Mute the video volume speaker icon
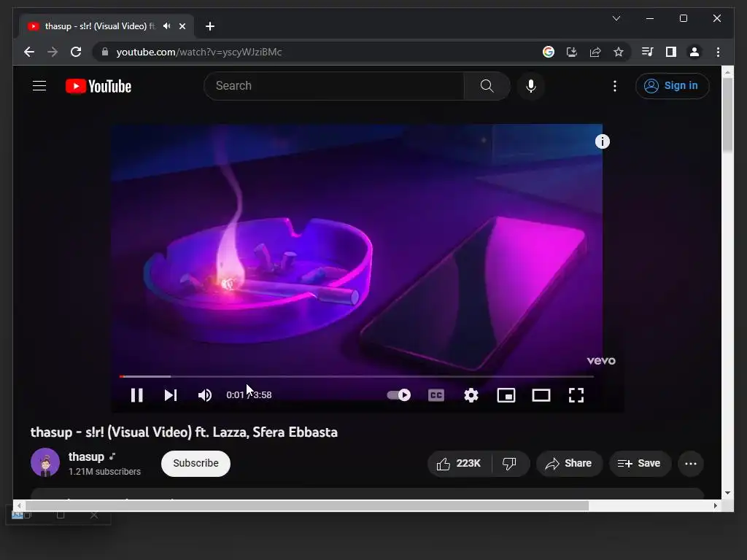 click(205, 395)
